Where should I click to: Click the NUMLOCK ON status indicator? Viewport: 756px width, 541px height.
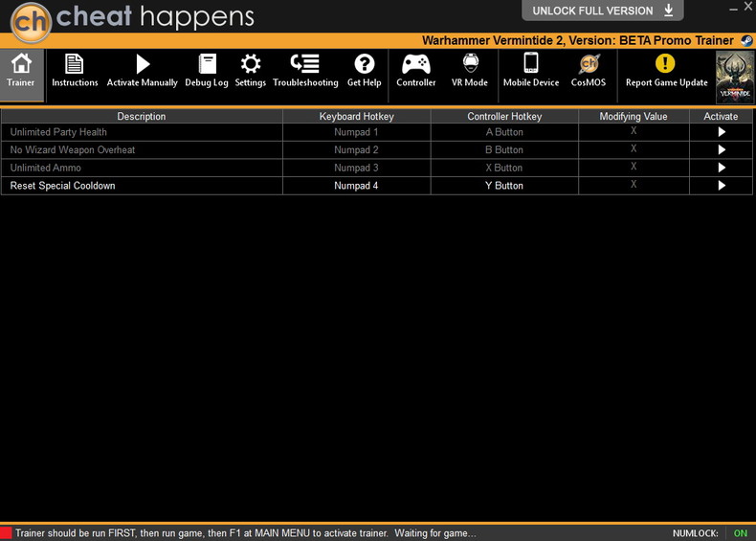740,533
